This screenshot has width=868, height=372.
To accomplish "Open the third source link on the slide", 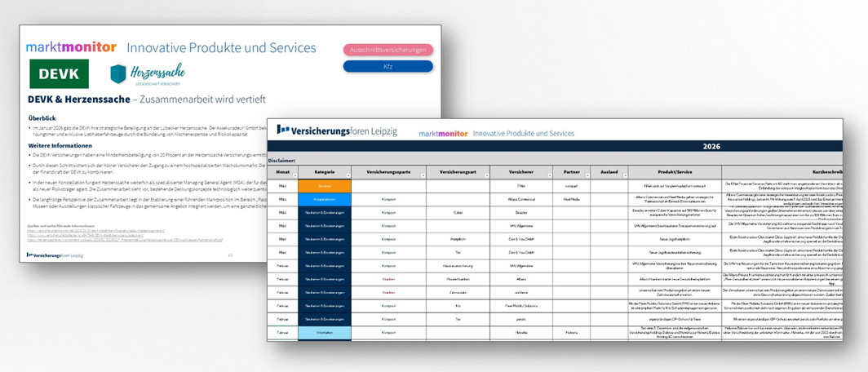I will [125, 240].
